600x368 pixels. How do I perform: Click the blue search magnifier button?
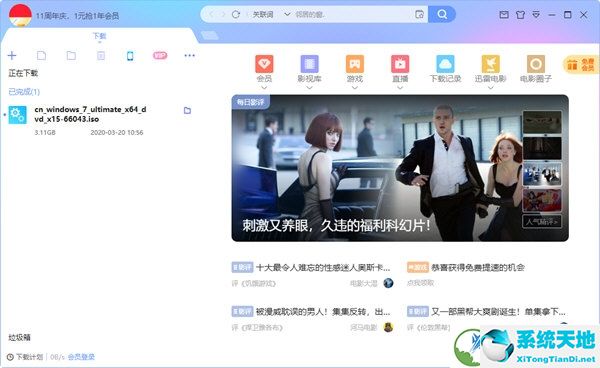pos(442,14)
